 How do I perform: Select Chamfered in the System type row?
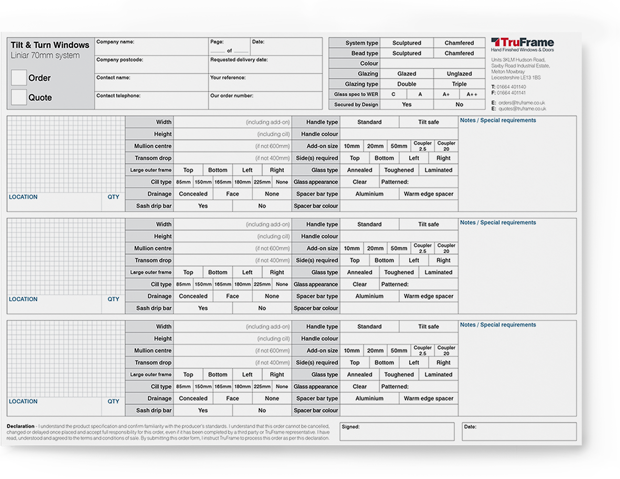pos(459,43)
